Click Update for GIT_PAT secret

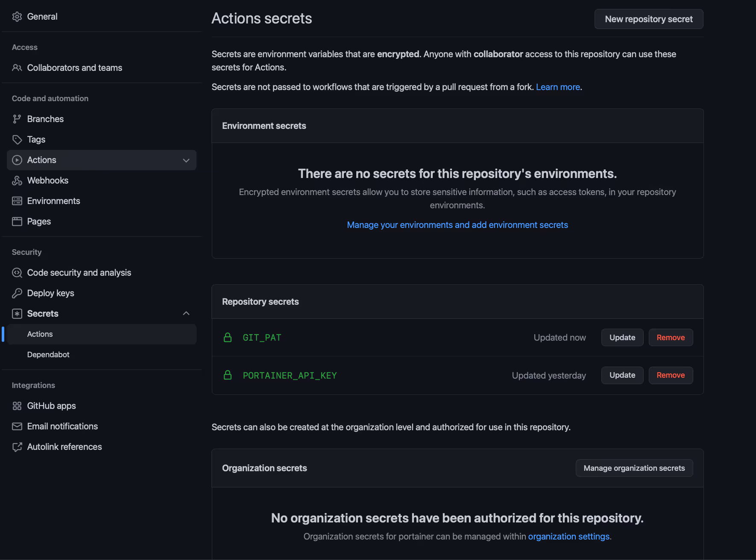pos(622,338)
